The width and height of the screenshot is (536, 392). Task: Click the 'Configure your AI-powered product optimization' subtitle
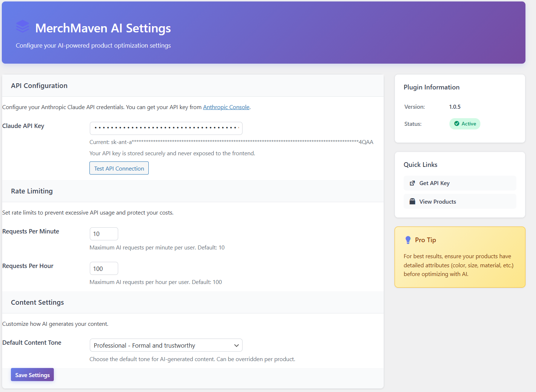[93, 45]
